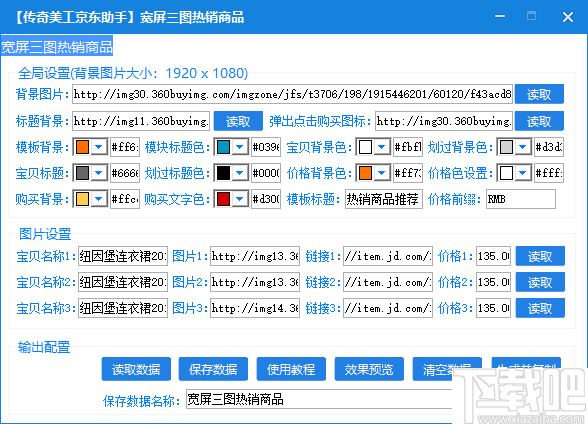
Task: Click the 划过背景色 hex code field
Action: click(549, 147)
